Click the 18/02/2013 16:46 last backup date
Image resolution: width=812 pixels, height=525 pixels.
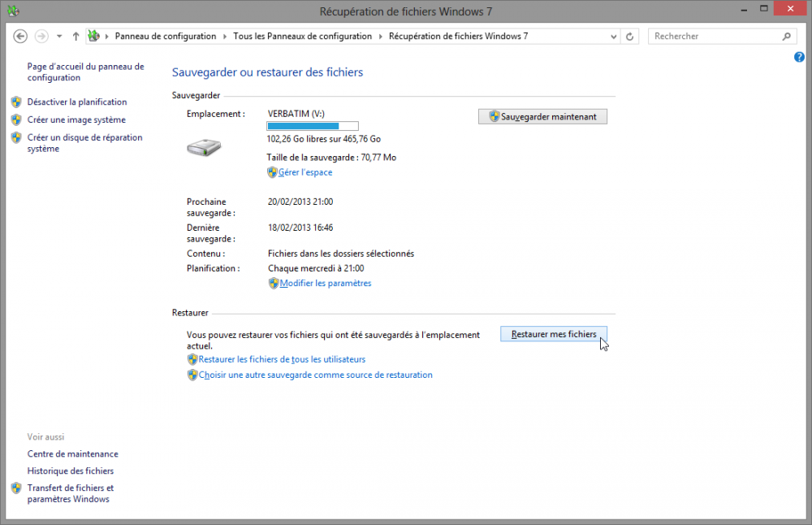[x=300, y=228]
